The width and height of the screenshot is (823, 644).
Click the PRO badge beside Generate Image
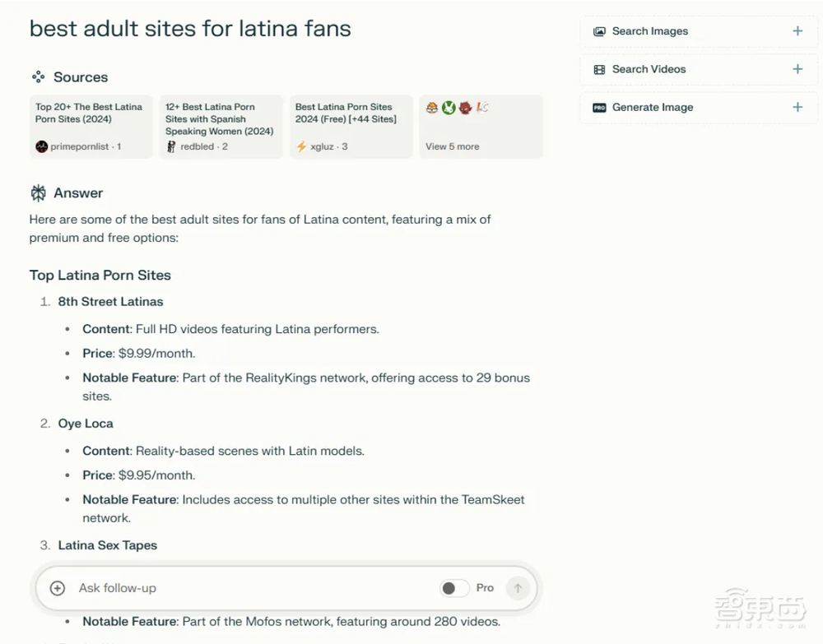(599, 108)
